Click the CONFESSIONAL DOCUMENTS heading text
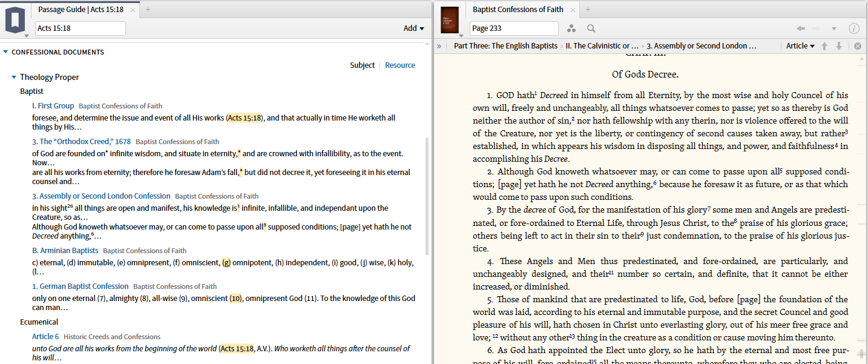 (x=58, y=52)
